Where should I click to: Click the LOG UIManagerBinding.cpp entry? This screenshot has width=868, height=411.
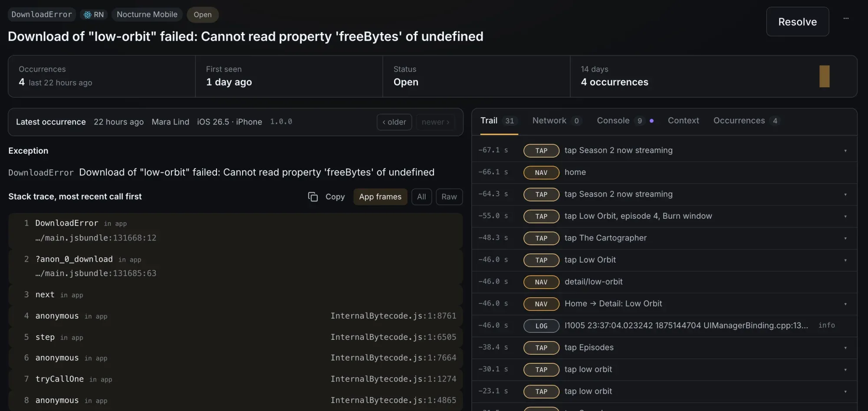coord(664,326)
